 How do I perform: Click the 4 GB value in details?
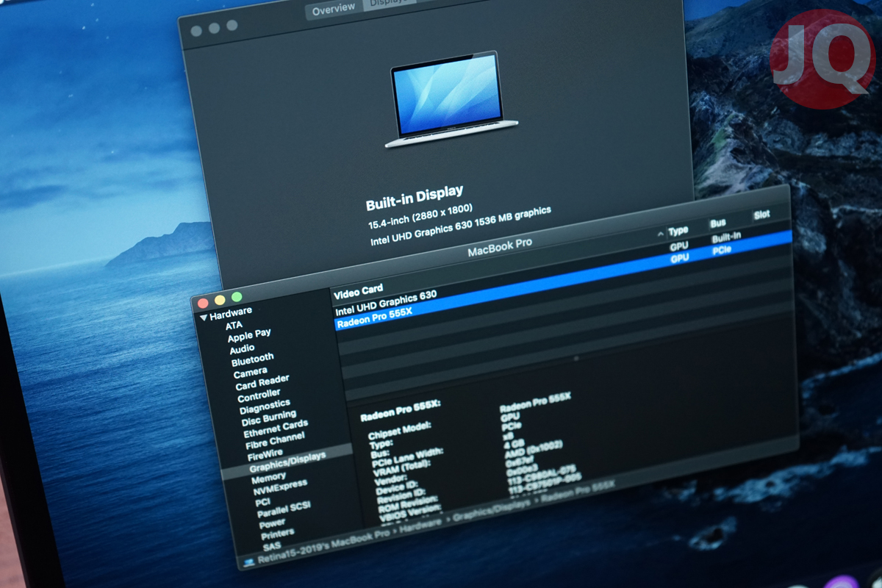pos(514,443)
